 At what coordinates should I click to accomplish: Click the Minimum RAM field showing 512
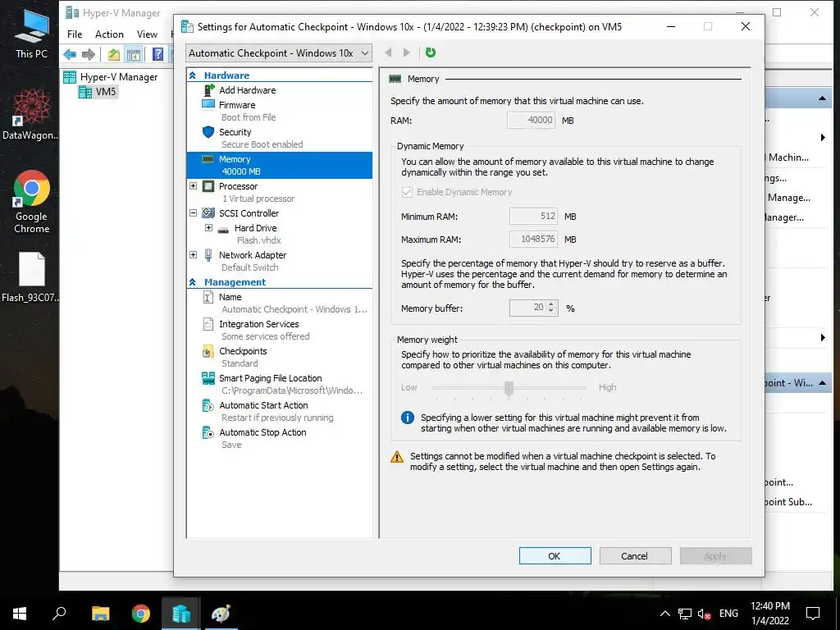[533, 217]
